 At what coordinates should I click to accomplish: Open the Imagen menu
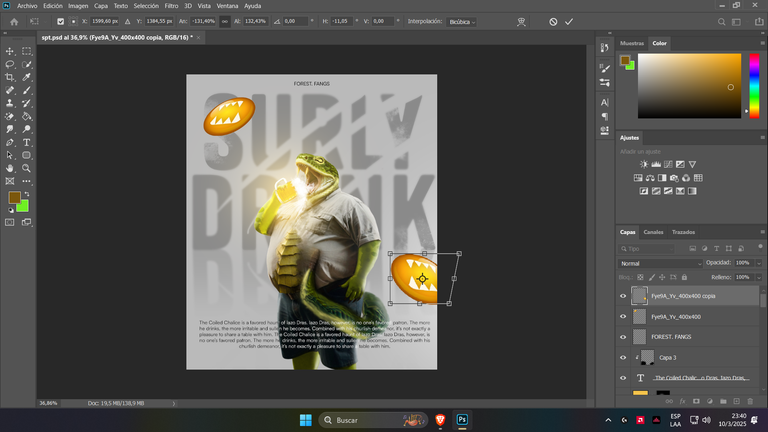click(78, 6)
